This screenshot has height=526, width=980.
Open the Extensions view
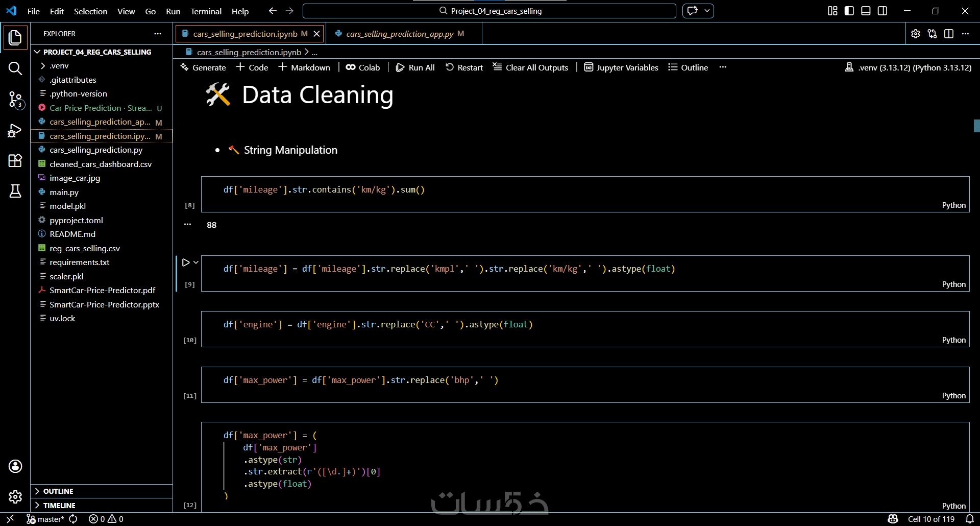[x=15, y=161]
